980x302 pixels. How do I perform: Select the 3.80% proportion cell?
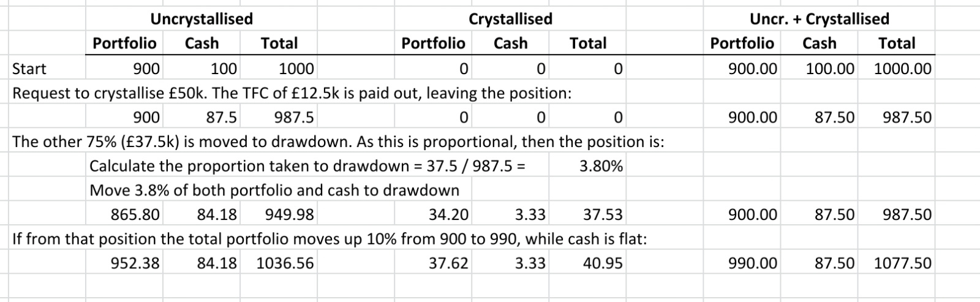tap(601, 166)
